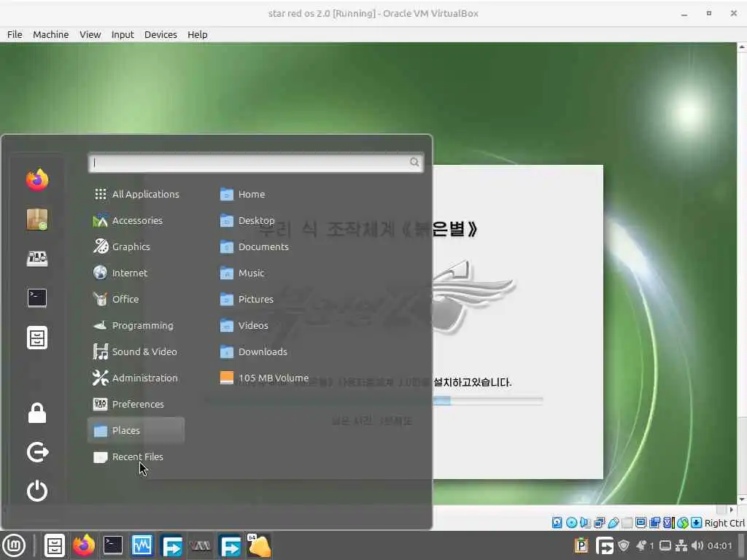Click the bell-icon taskbar window button
Screen dimensions: 747x560
click(x=260, y=545)
